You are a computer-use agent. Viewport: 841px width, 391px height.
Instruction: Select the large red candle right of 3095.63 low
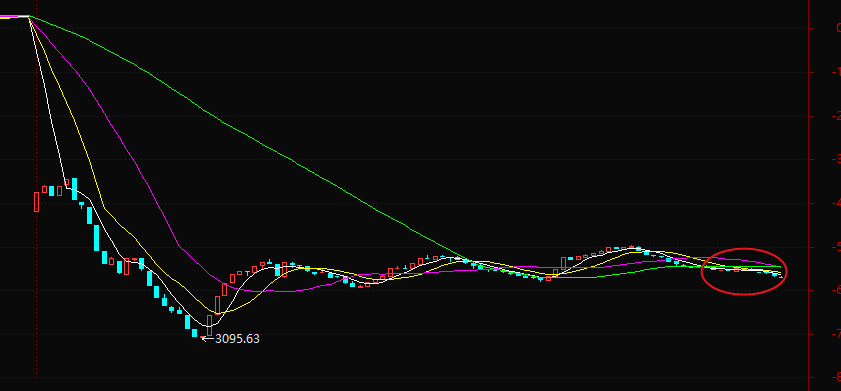(217, 304)
